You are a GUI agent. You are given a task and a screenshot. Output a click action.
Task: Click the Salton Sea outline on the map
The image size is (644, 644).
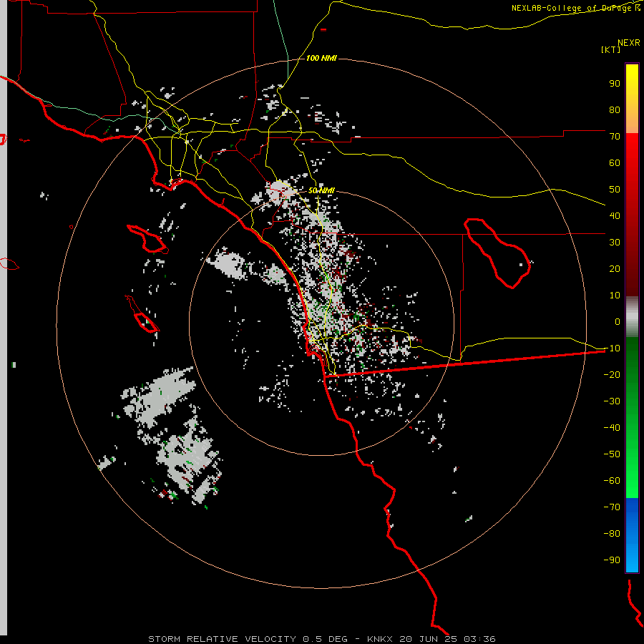coord(497,253)
